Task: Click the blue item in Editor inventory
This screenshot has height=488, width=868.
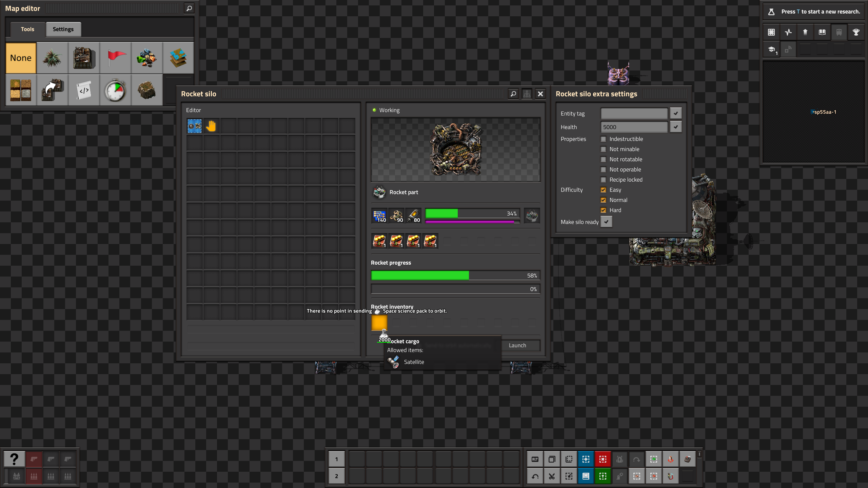Action: tap(195, 126)
